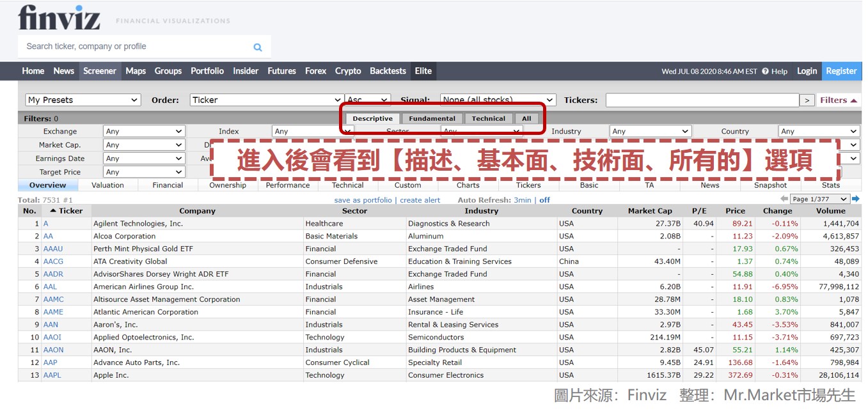Sort by the Volume column header

point(831,211)
